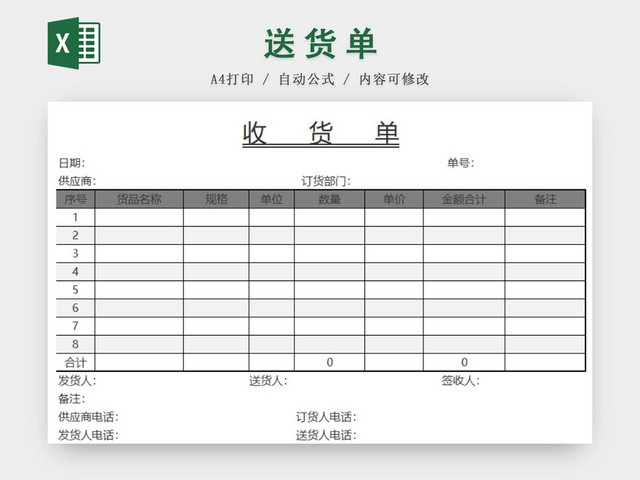Viewport: 640px width, 480px height.
Task: Click the 供应商电话: label
Action: [88, 417]
